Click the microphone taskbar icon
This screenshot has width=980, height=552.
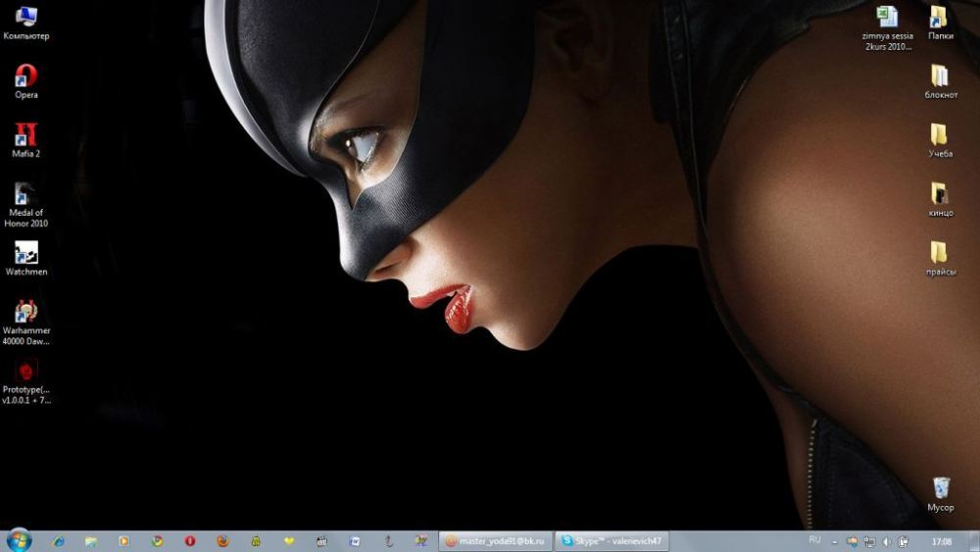pyautogui.click(x=388, y=541)
